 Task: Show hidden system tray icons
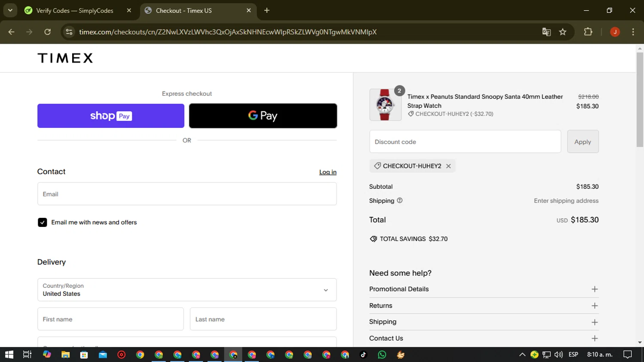tap(522, 355)
